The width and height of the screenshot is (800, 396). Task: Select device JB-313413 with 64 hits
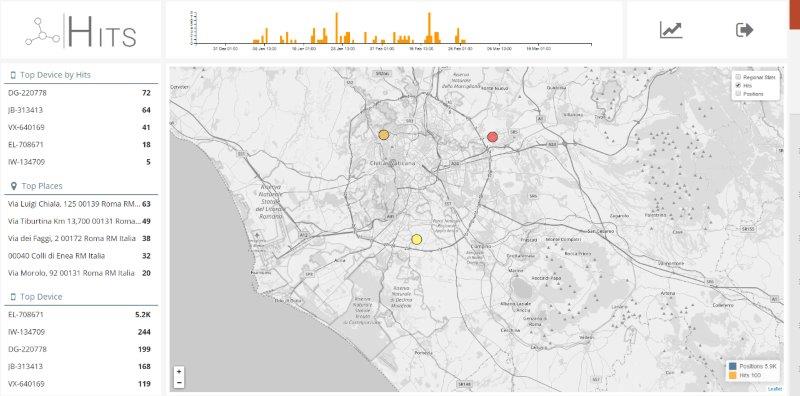tap(80, 110)
